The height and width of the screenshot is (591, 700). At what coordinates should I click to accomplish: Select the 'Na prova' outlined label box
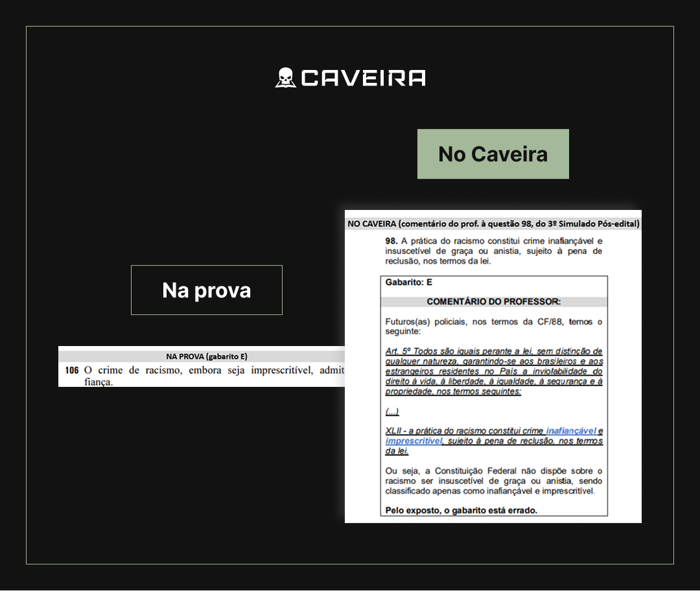coord(207,290)
